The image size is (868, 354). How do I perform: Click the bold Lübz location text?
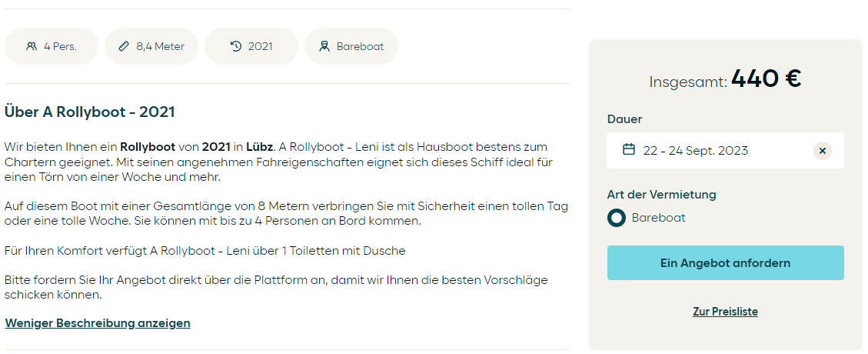tap(260, 147)
